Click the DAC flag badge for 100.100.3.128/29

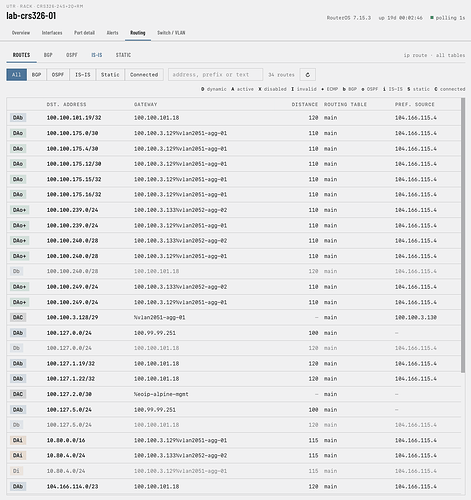pos(18,317)
